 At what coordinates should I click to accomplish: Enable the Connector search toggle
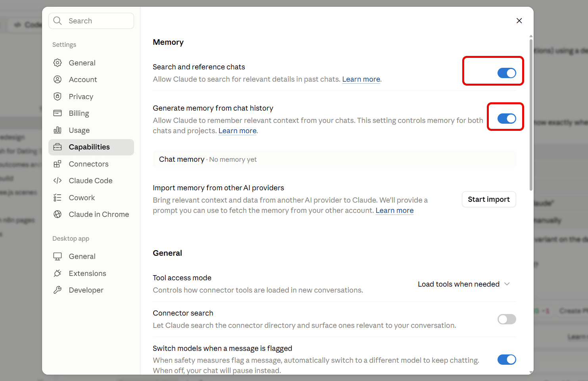click(x=507, y=319)
